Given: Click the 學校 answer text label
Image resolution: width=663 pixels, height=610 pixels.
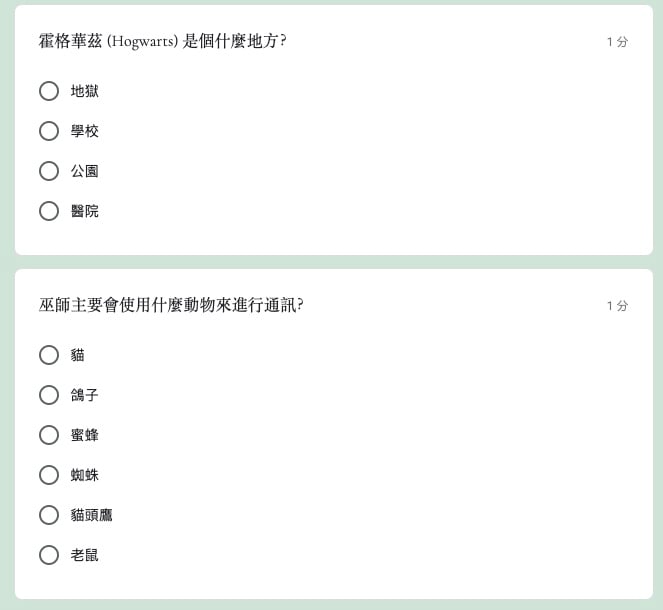Looking at the screenshot, I should point(85,131).
